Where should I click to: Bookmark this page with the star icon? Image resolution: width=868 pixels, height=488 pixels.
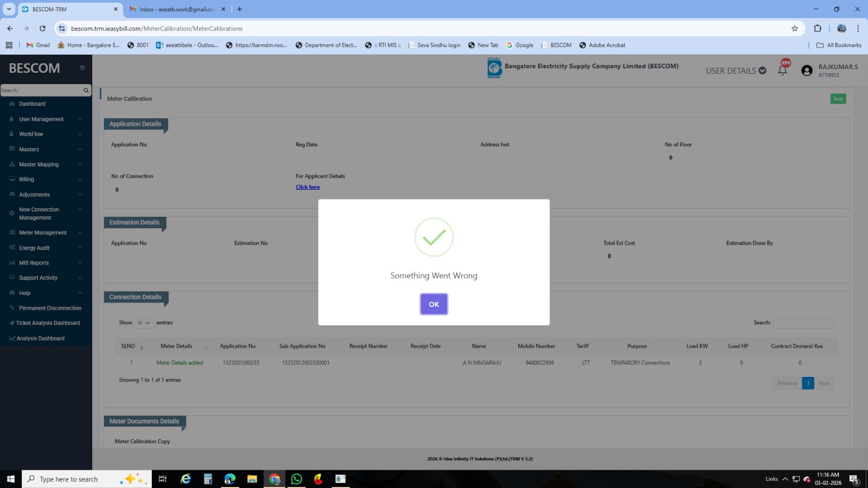(795, 29)
